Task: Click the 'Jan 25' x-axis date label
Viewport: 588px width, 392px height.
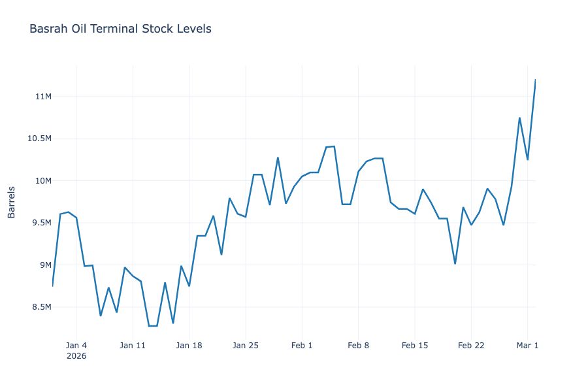Action: coord(246,346)
